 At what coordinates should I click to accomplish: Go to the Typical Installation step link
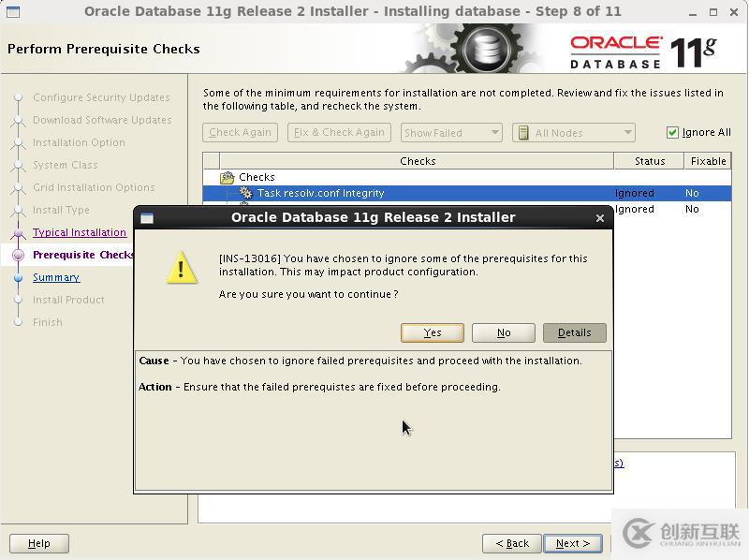tap(80, 232)
